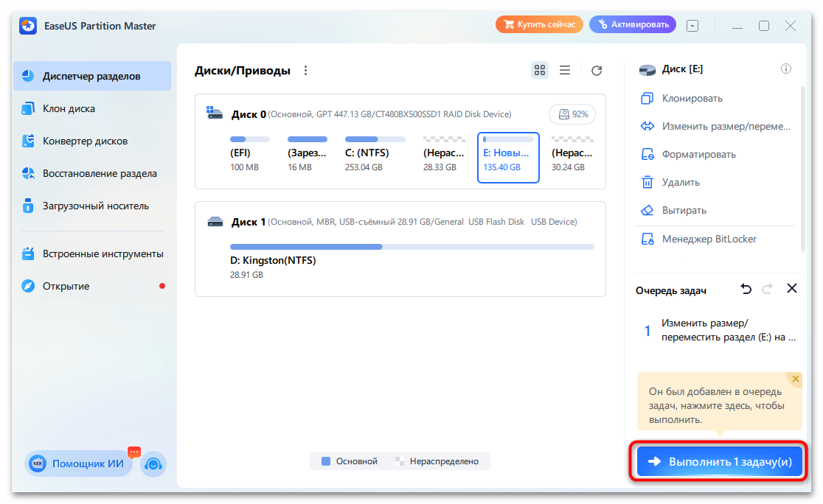Click the Клон диска icon

click(28, 108)
